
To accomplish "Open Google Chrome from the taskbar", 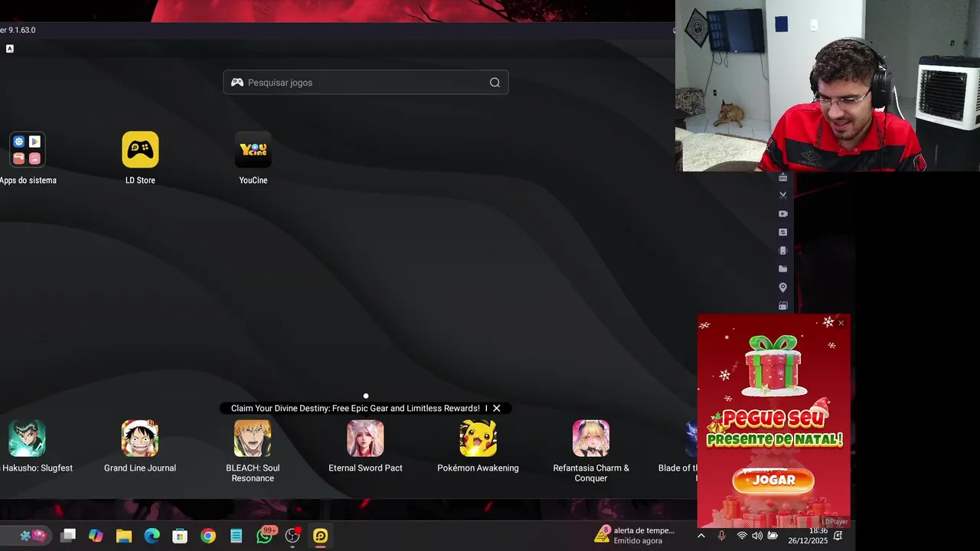I will 208,536.
